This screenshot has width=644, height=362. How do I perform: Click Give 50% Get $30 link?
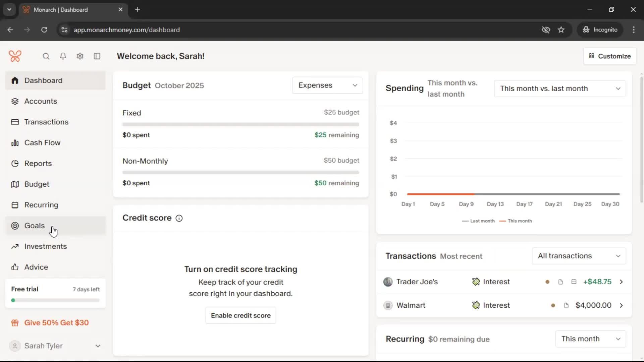[56, 323]
